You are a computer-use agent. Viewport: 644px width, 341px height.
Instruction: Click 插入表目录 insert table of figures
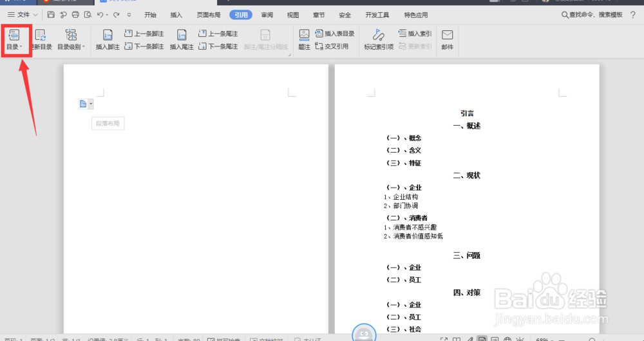pyautogui.click(x=335, y=34)
